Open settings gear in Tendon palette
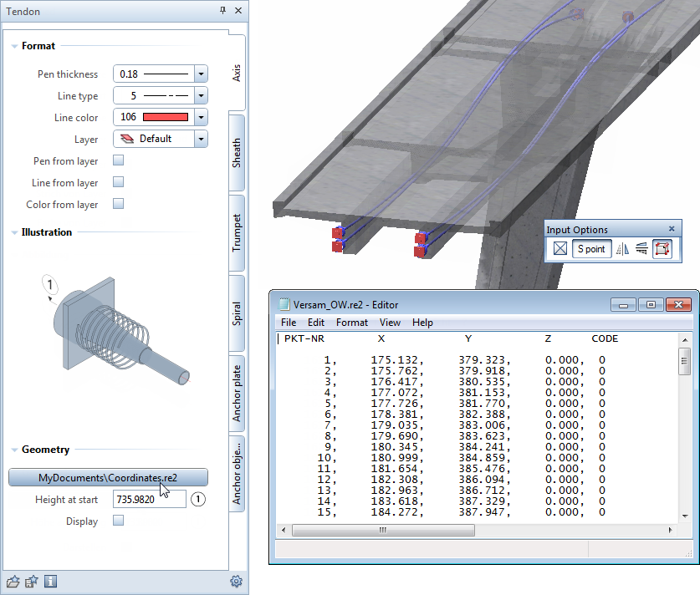This screenshot has height=595, width=700. pyautogui.click(x=236, y=582)
